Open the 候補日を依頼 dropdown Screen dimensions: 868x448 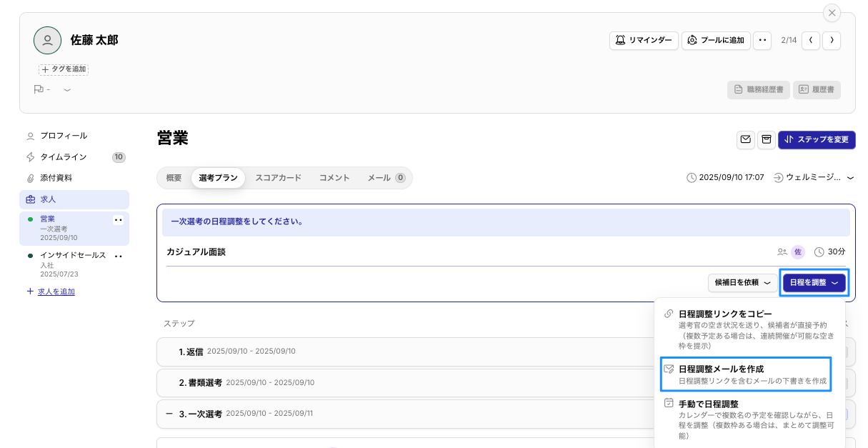742,283
